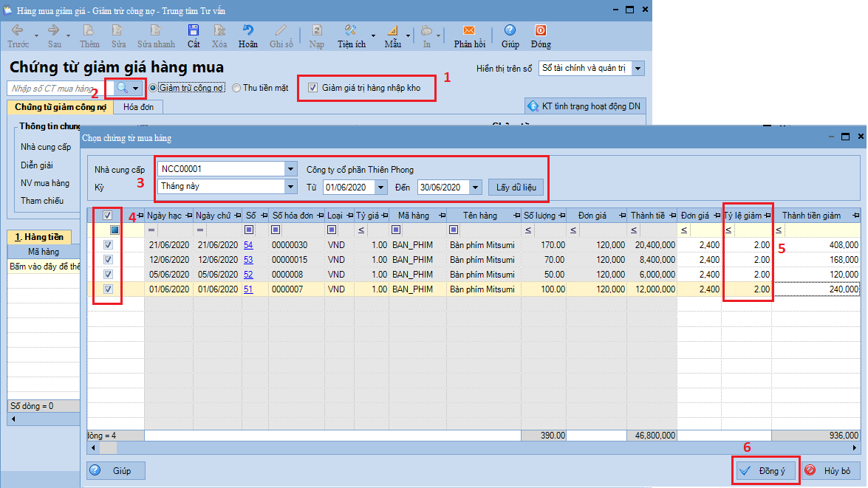Click the KT tình trạng hoạt động DN button
This screenshot has width=868, height=488.
(x=584, y=106)
